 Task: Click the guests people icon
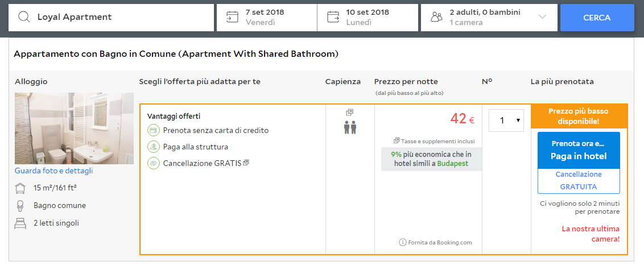(x=436, y=17)
